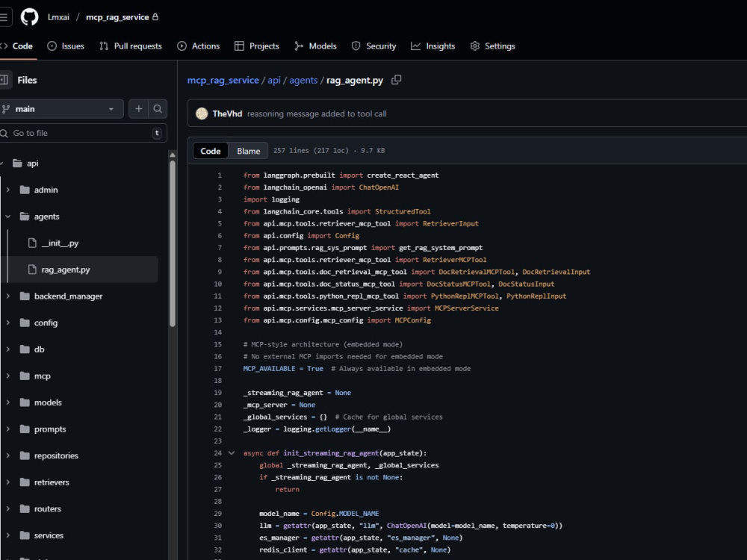Open TheVhd author profile link

[x=227, y=113]
